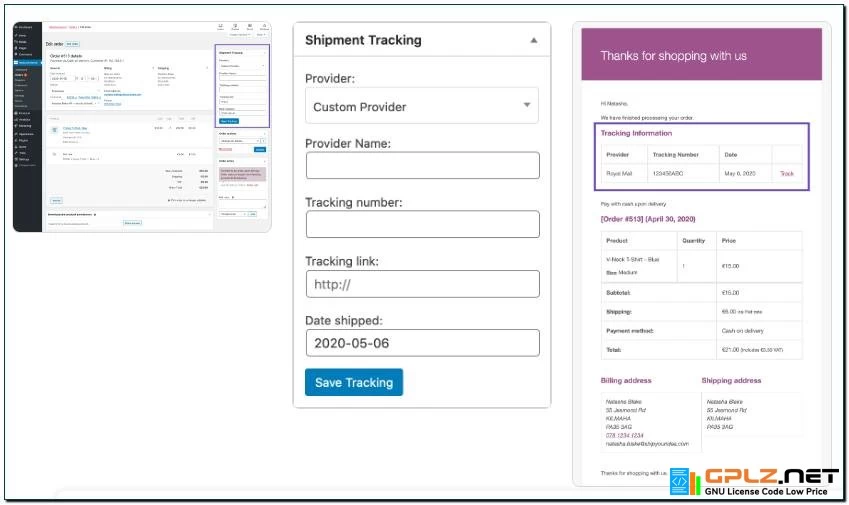Click Add order button in admin thumbnail
Screen dimensions: 849x505
point(73,44)
